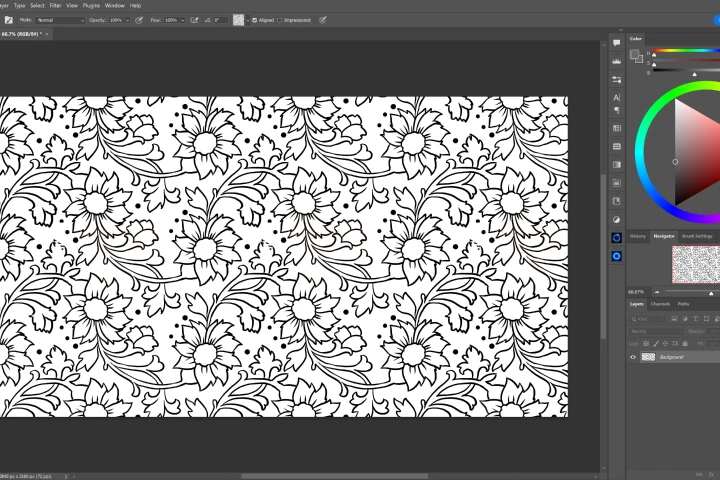Toggle pressure for size icon
The width and height of the screenshot is (720, 480).
pos(323,20)
